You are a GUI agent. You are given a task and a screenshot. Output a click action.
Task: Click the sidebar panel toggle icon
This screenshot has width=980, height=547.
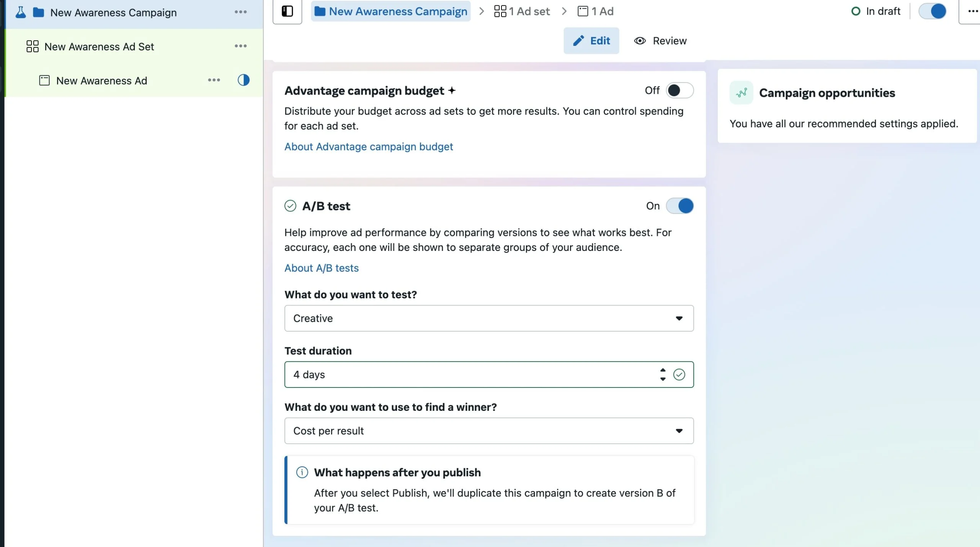point(287,11)
